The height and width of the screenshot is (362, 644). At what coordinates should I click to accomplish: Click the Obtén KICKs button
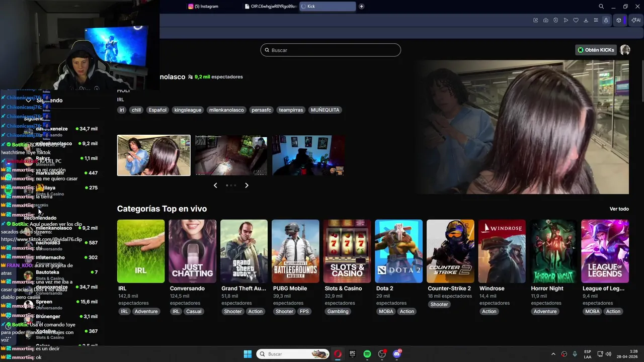click(x=596, y=50)
